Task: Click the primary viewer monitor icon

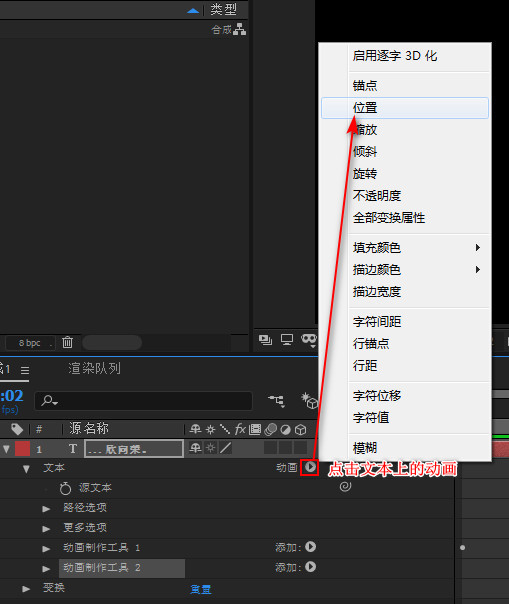Action: (x=287, y=340)
